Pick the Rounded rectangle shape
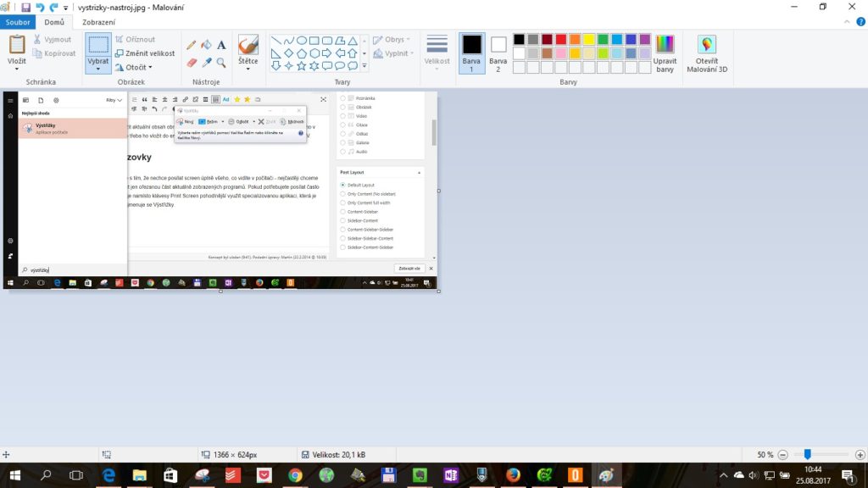 (x=326, y=41)
